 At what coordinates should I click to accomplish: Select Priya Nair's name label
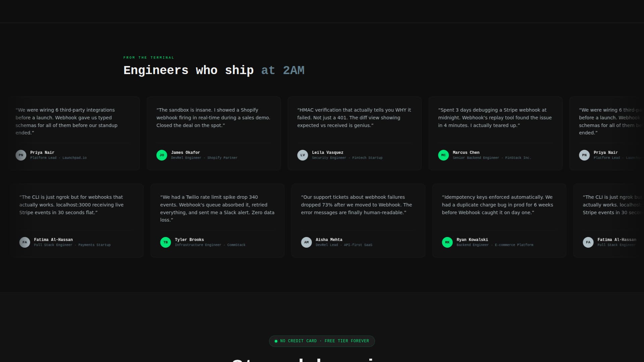42,153
